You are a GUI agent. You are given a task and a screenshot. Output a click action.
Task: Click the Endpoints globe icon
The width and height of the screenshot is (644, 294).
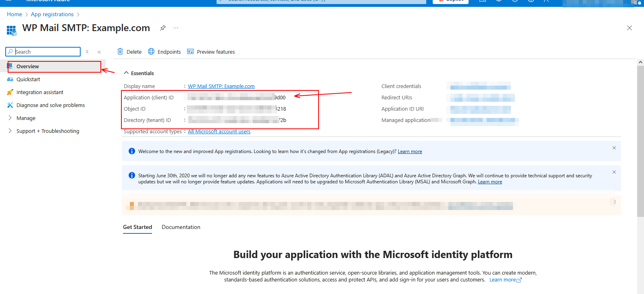pos(151,51)
